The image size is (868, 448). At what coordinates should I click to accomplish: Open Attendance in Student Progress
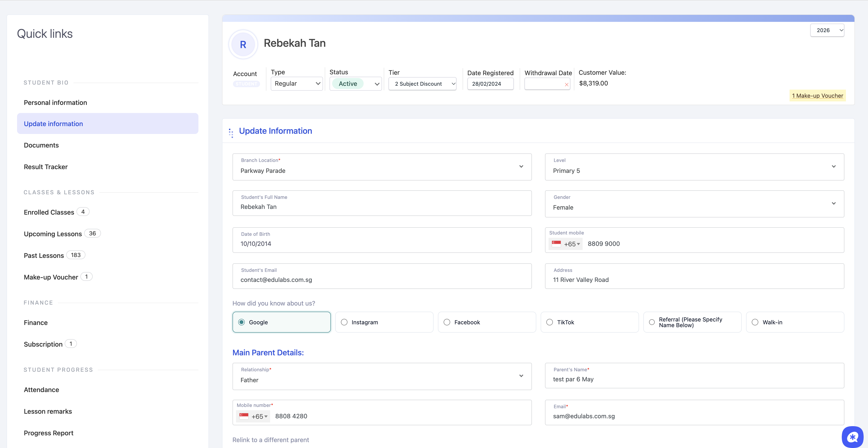pyautogui.click(x=42, y=390)
